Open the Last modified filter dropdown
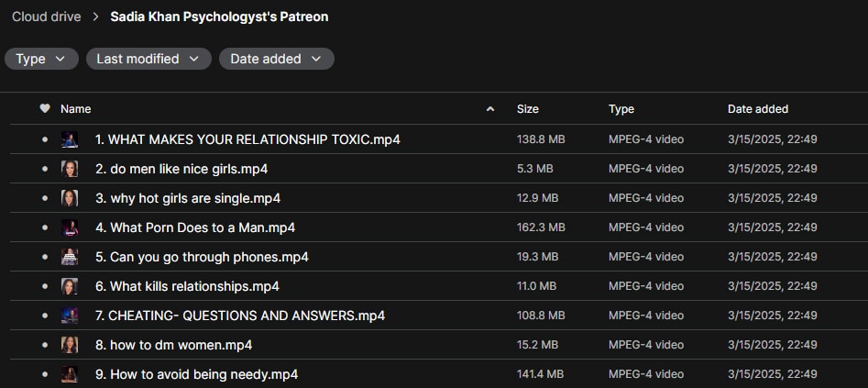 (x=148, y=59)
